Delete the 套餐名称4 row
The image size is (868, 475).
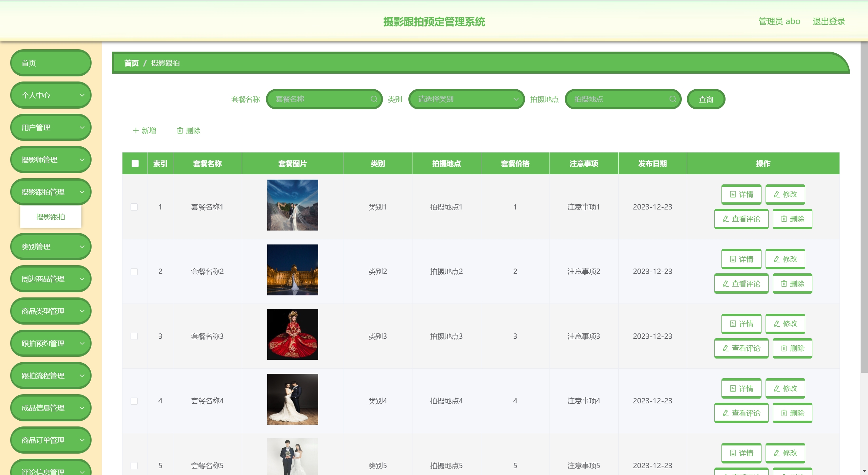[792, 413]
